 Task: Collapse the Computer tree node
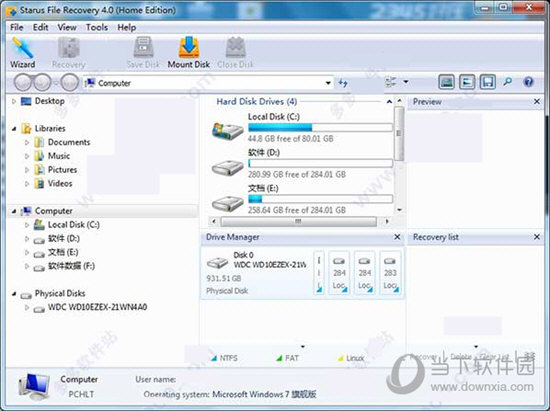pyautogui.click(x=14, y=211)
